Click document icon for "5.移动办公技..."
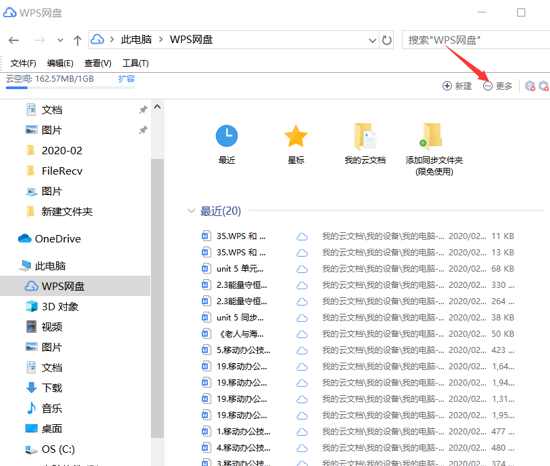550x466 pixels. pyautogui.click(x=206, y=350)
